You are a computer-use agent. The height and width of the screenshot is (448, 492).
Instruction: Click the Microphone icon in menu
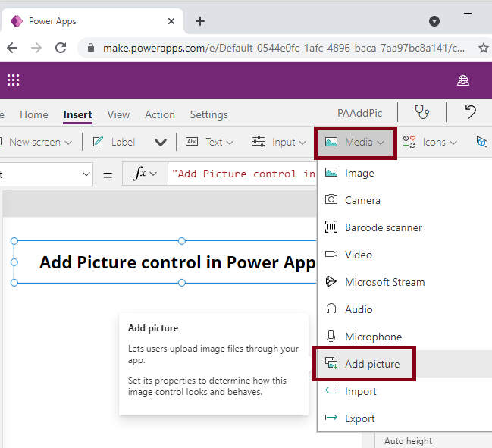pos(331,336)
